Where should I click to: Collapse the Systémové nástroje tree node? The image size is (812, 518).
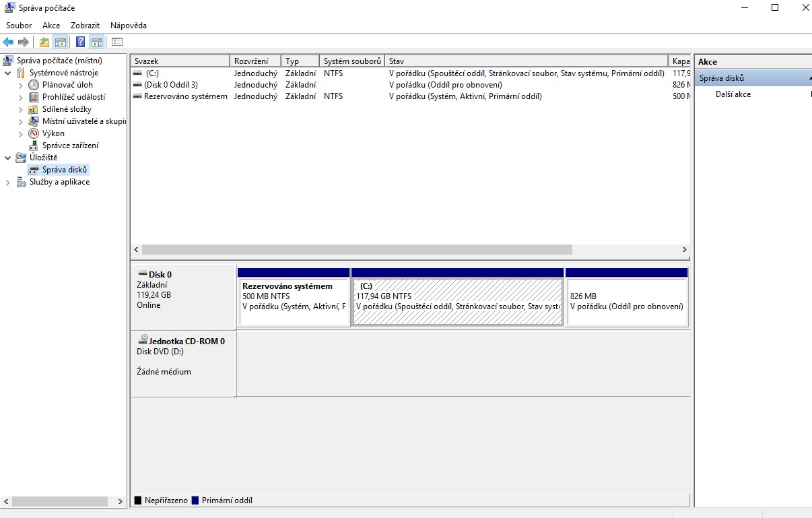click(8, 73)
